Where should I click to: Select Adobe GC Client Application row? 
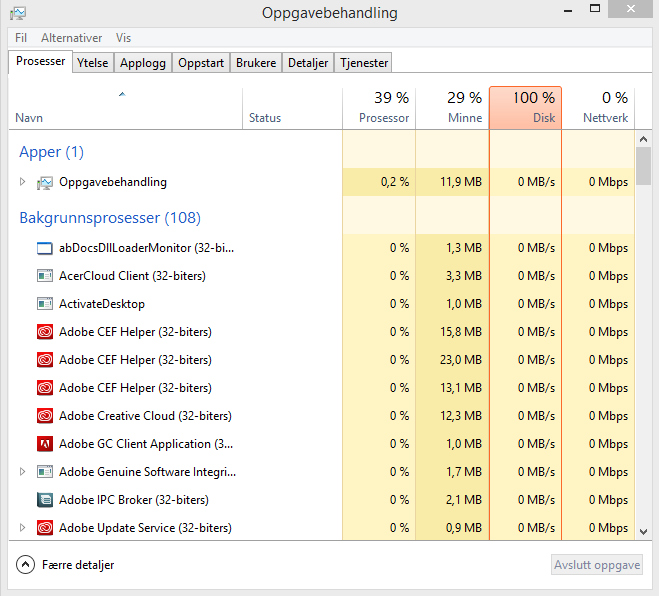tap(322, 444)
